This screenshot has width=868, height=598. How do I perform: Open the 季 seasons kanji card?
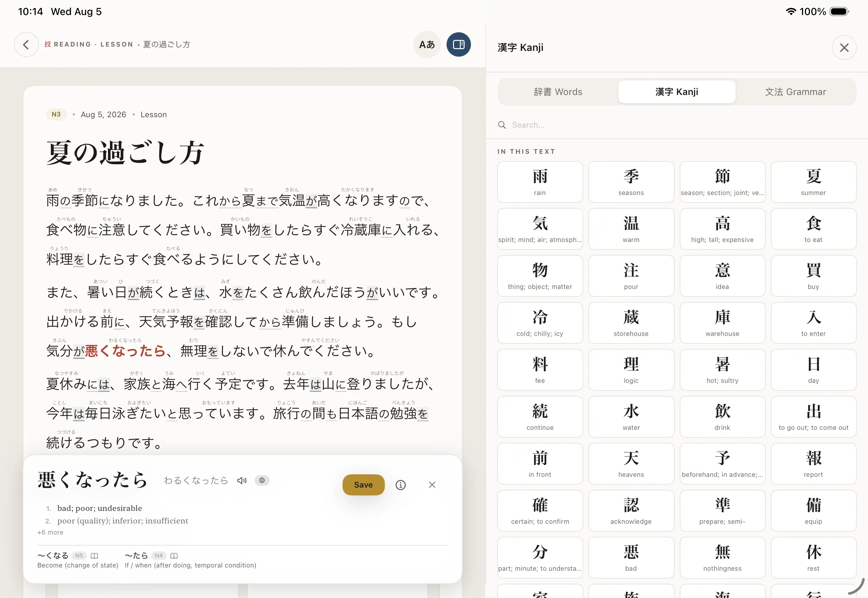631,182
